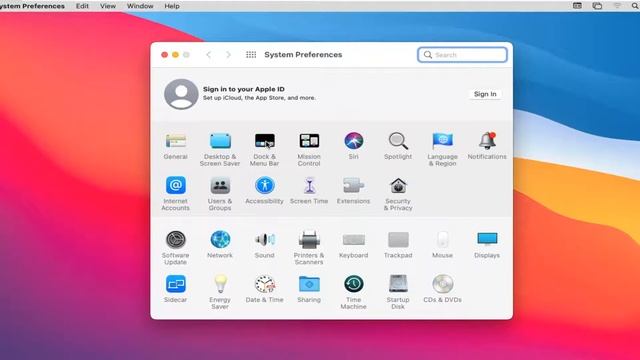640x360 pixels.
Task: Focus the Search field
Action: coord(462,55)
